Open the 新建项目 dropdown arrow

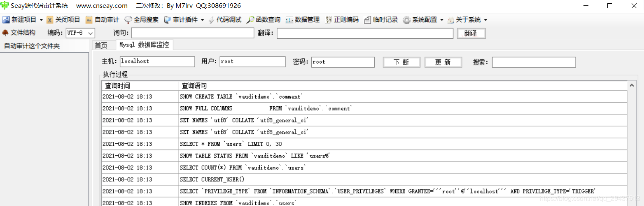point(41,20)
